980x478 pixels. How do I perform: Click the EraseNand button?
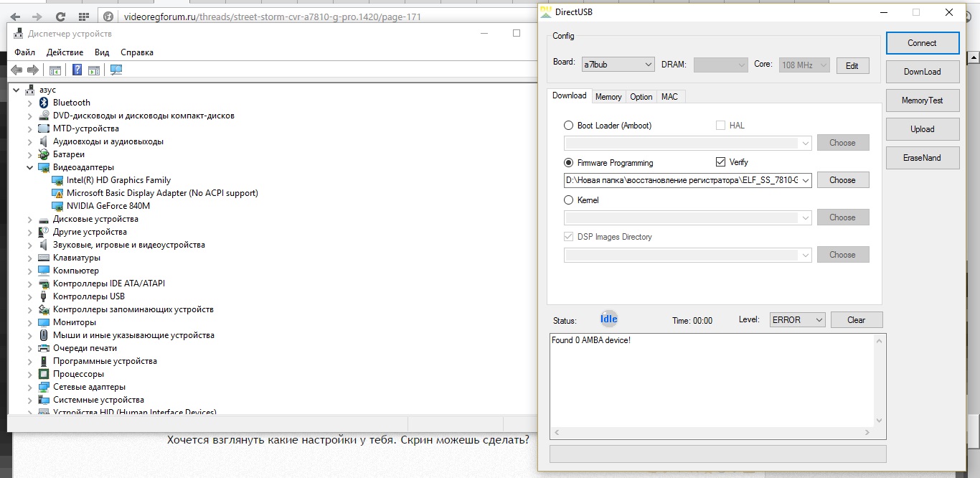[x=922, y=158]
